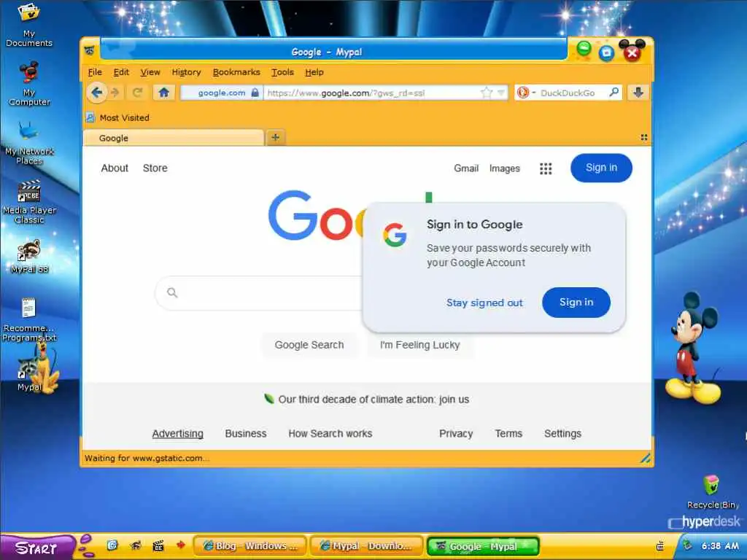This screenshot has height=560, width=747.
Task: Open the URL history dropdown arrow
Action: pyautogui.click(x=500, y=93)
